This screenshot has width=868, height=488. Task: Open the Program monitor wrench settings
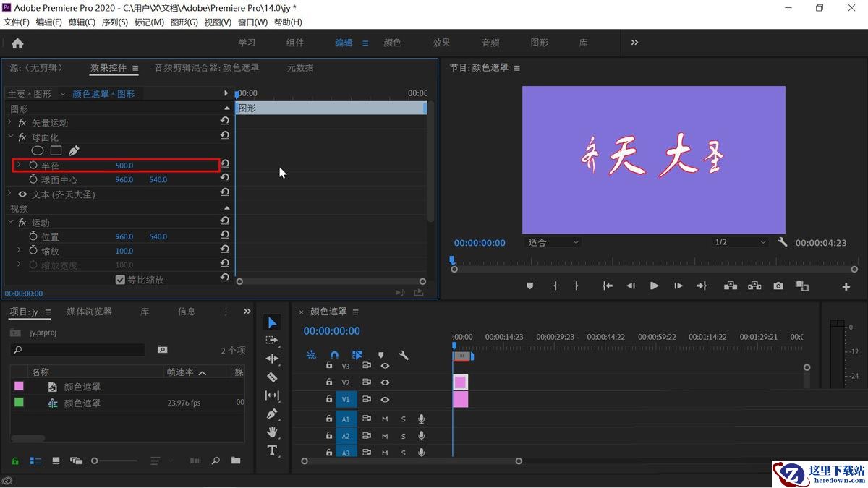point(783,242)
